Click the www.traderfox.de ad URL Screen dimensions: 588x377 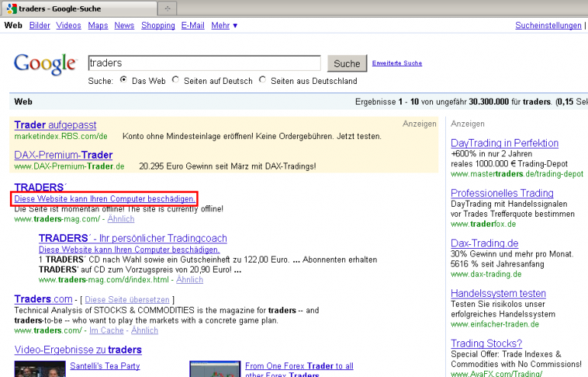(483, 224)
